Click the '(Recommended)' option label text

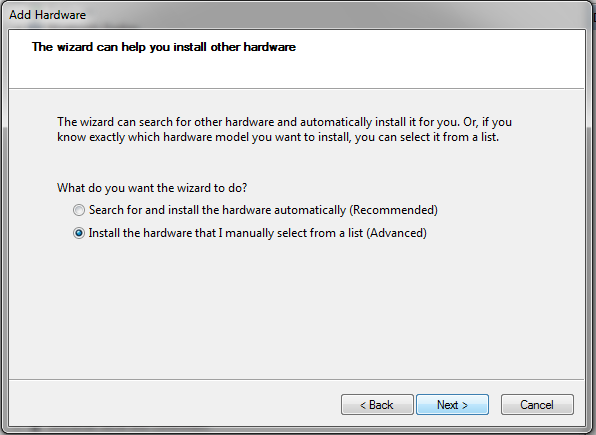393,210
